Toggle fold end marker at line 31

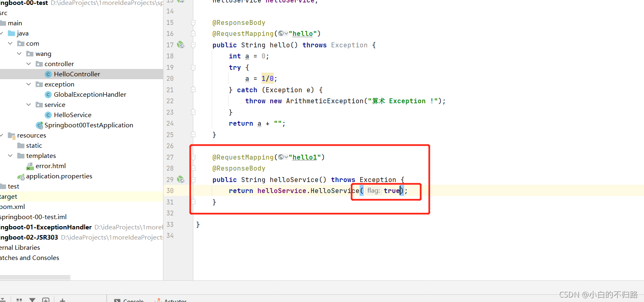(x=193, y=202)
